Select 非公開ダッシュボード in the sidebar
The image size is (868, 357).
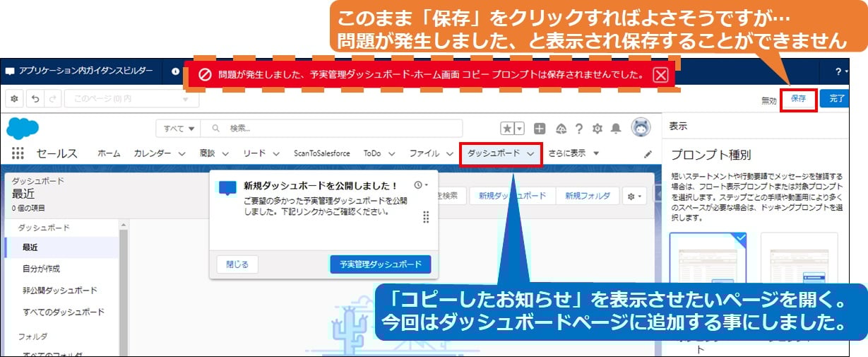tap(61, 291)
